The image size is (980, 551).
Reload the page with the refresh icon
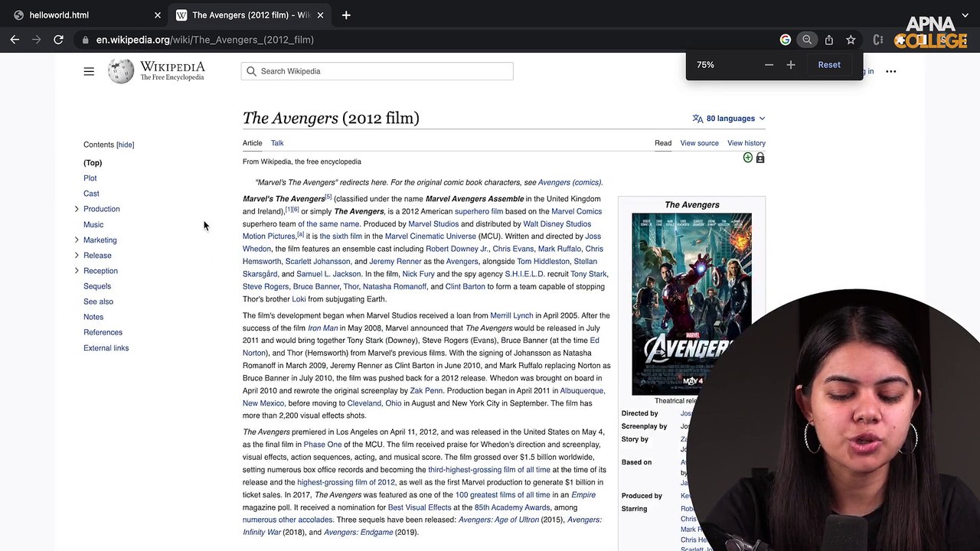58,40
